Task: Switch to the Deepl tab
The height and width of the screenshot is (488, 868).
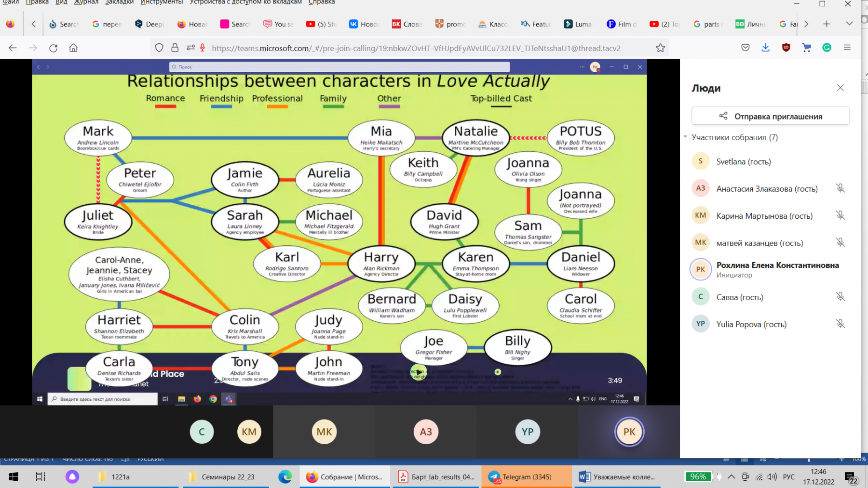Action: click(149, 24)
